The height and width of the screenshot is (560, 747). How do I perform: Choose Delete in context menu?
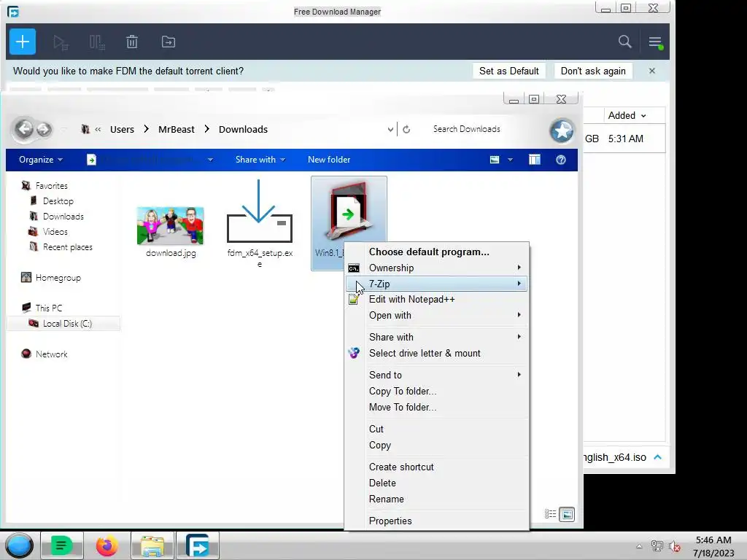click(x=436, y=483)
